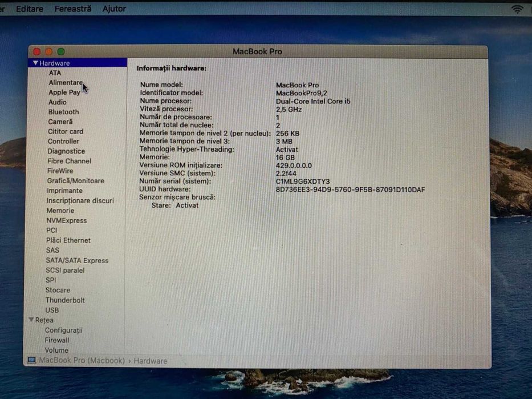Open the Ajutor menu
The height and width of the screenshot is (399, 532).
[x=115, y=9]
